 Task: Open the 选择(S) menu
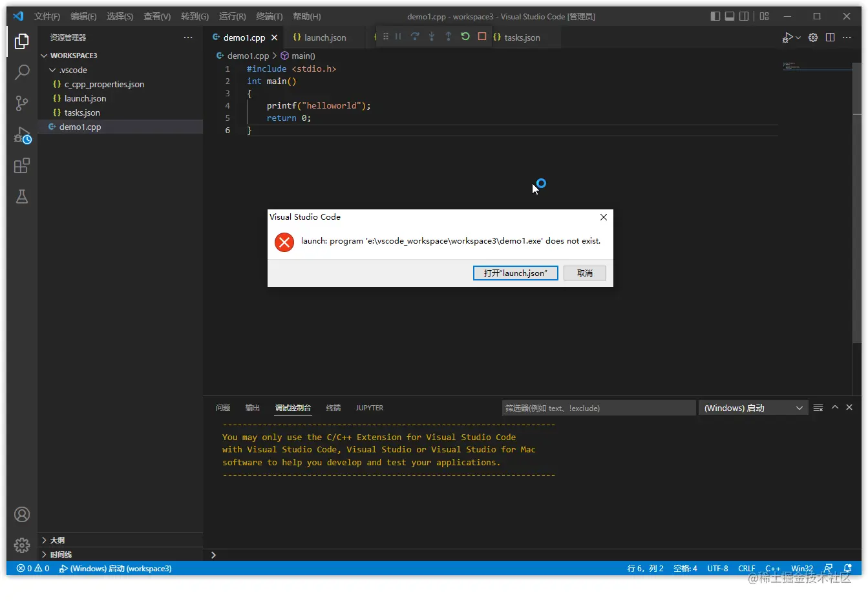click(x=120, y=16)
